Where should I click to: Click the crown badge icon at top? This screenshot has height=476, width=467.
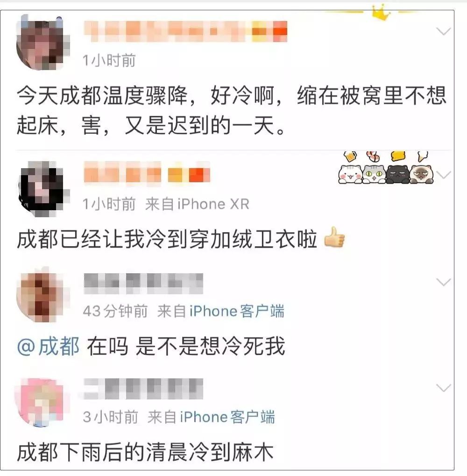(x=381, y=13)
